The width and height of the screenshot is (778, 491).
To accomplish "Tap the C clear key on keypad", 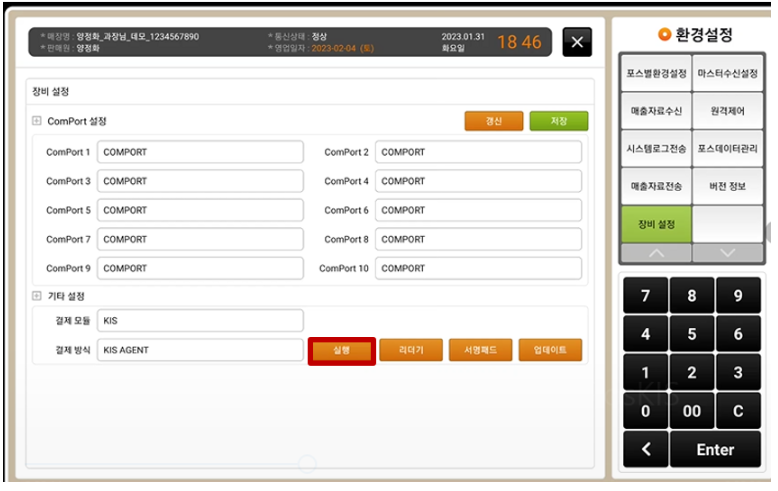I will coord(738,410).
